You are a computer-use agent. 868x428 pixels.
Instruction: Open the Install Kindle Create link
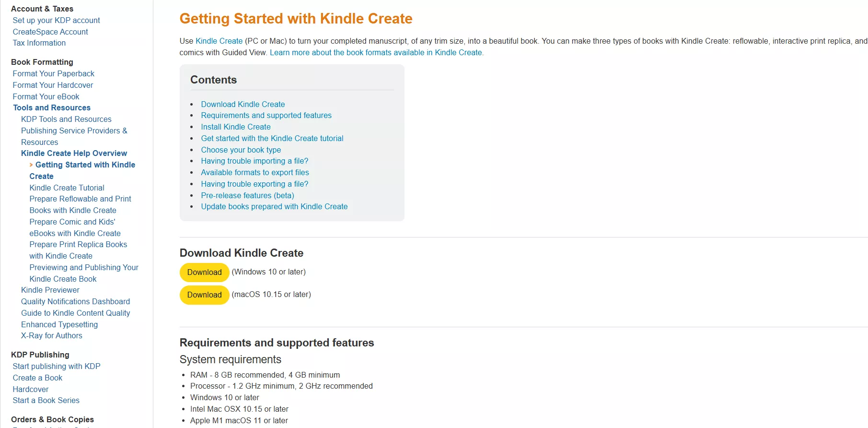235,127
